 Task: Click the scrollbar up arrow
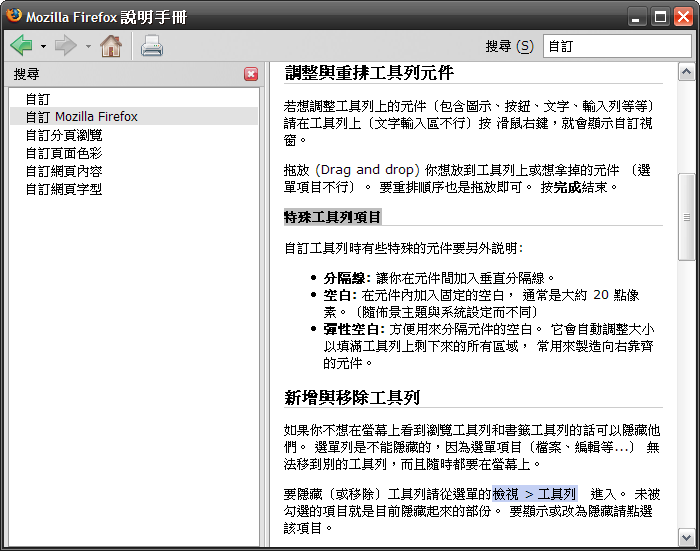(x=686, y=71)
